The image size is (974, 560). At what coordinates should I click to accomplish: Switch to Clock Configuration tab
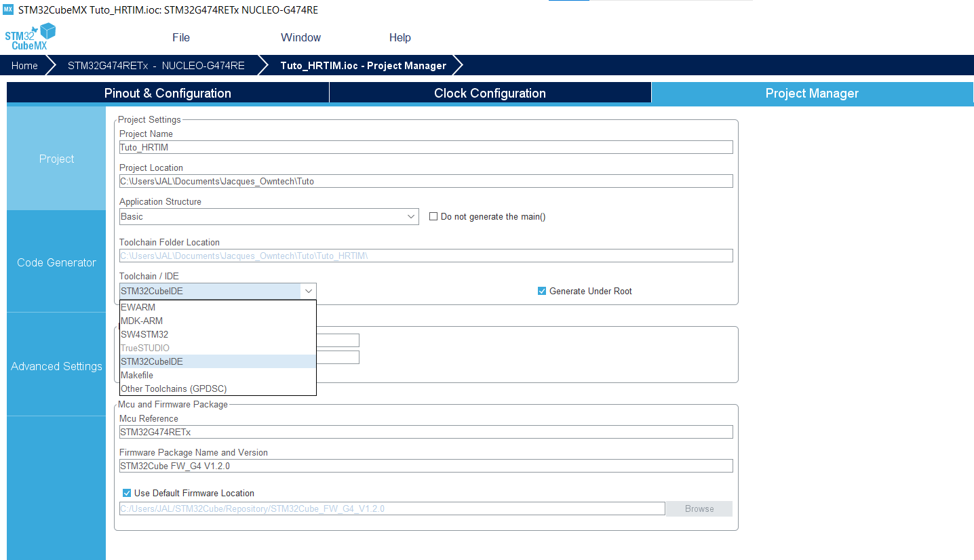tap(490, 94)
